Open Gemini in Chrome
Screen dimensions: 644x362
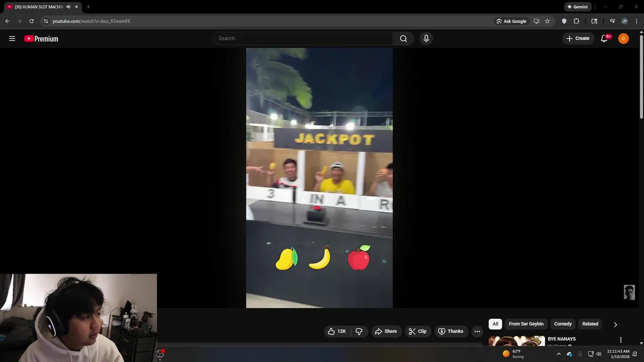577,7
